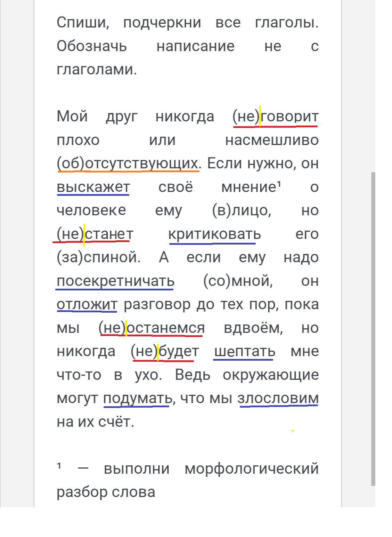Click the word "(за)спиной."
392x537 pixels.
tap(99, 258)
